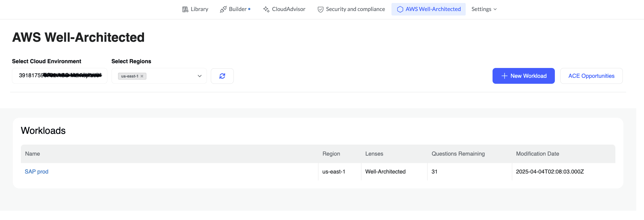Remove the us-east-1 region tag

point(142,76)
